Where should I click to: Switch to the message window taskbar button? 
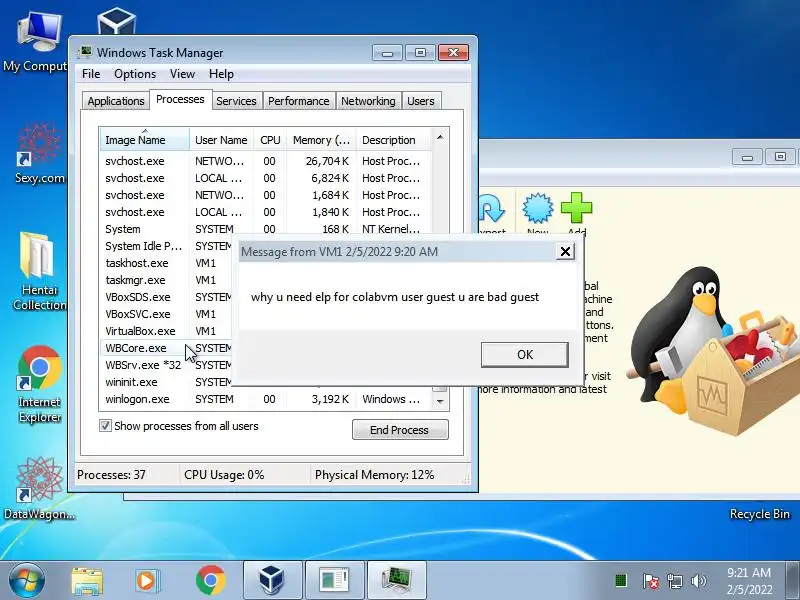pos(334,581)
